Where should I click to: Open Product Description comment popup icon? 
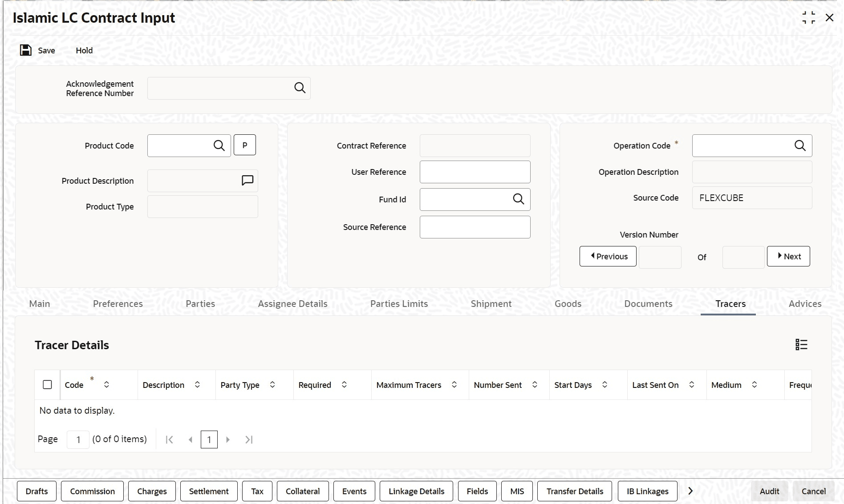pyautogui.click(x=248, y=180)
